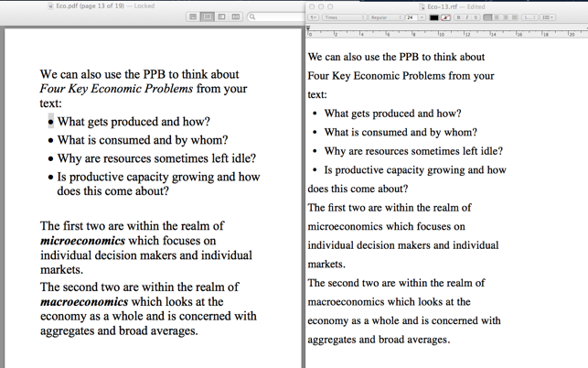588x368 pixels.
Task: Click 'Four Key Economic Problems' italic text in PDF
Action: coord(116,89)
